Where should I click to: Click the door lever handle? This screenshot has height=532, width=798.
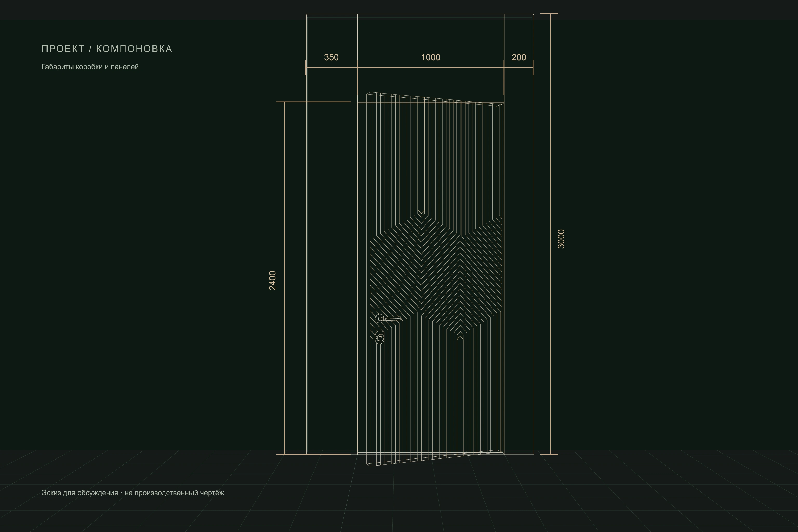coord(389,318)
